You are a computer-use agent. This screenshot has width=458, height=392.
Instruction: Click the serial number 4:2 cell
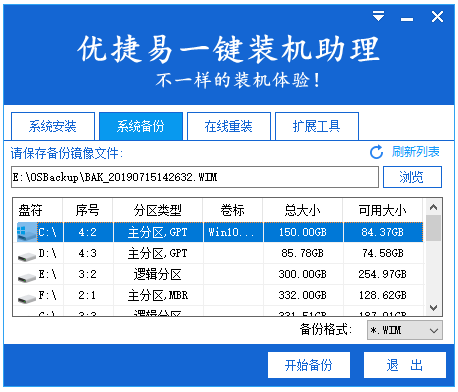pos(88,232)
